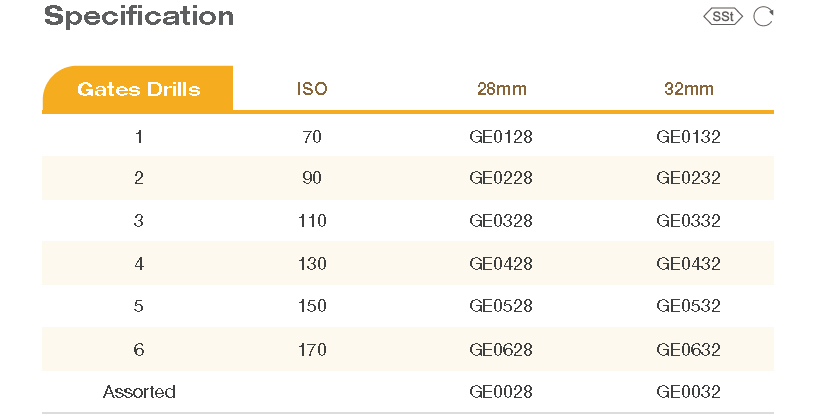Image resolution: width=828 pixels, height=415 pixels.
Task: Select the Gates Drills tab
Action: click(x=138, y=89)
